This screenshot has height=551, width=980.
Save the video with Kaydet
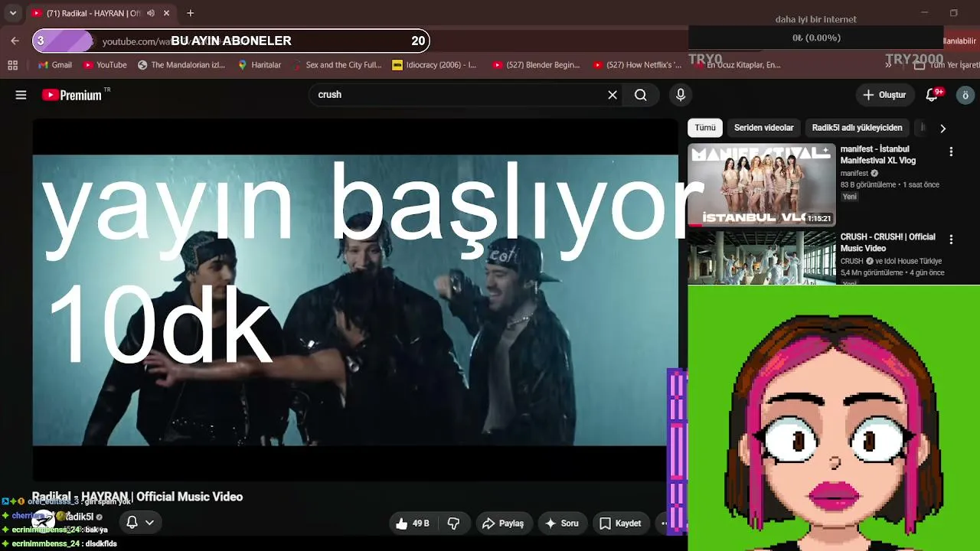pyautogui.click(x=620, y=523)
